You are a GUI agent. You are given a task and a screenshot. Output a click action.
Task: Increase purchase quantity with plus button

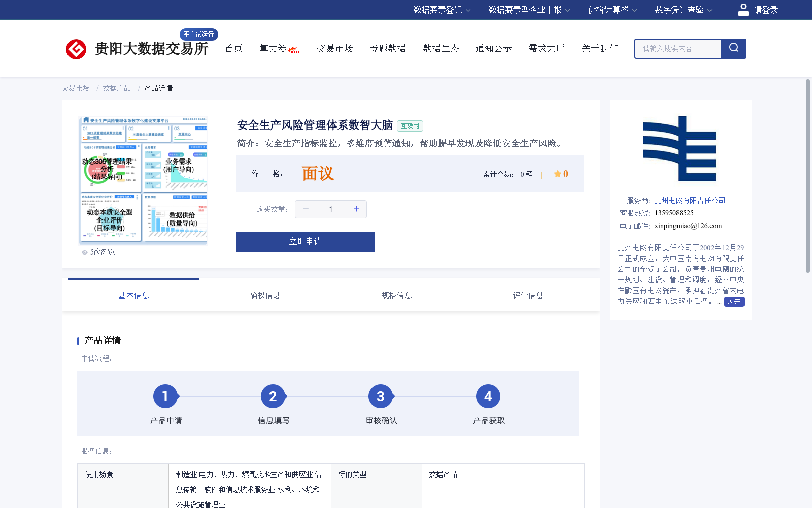(356, 209)
